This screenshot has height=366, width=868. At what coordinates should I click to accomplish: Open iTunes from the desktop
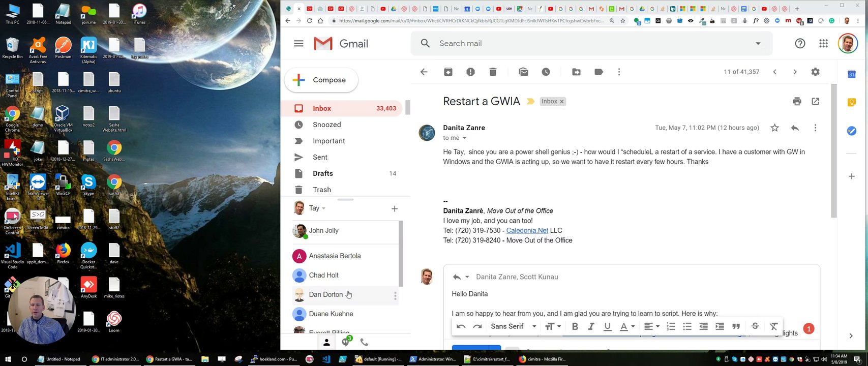139,14
